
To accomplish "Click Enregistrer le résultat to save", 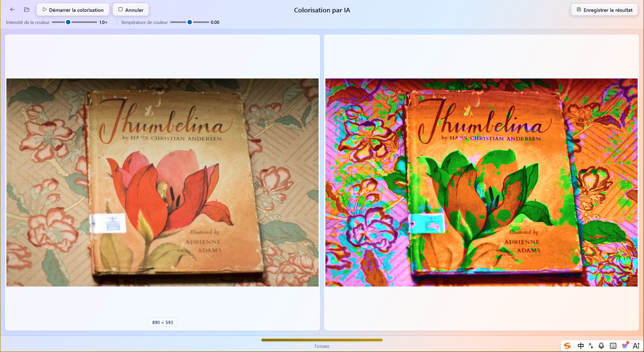I will click(x=604, y=10).
